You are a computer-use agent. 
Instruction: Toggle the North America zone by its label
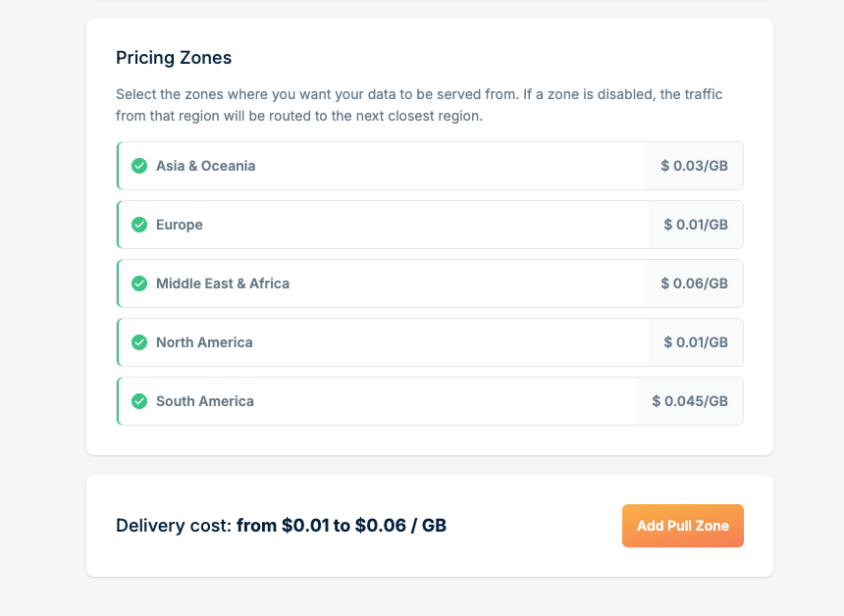(x=204, y=342)
